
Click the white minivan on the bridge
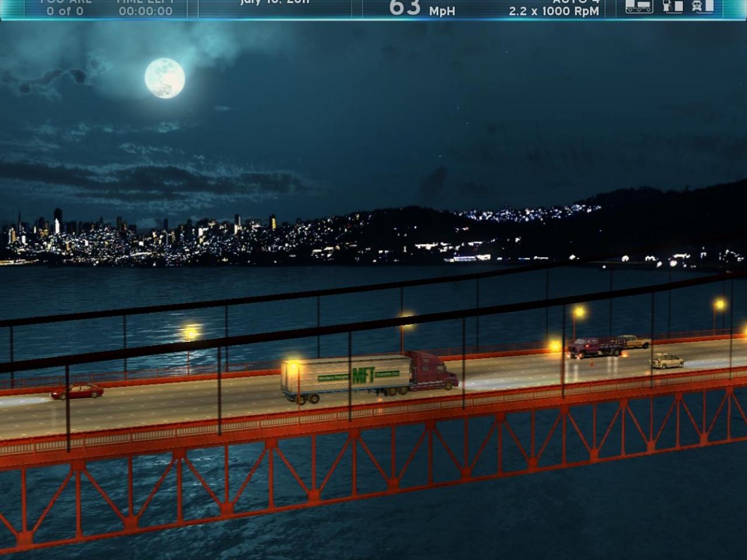tap(667, 361)
